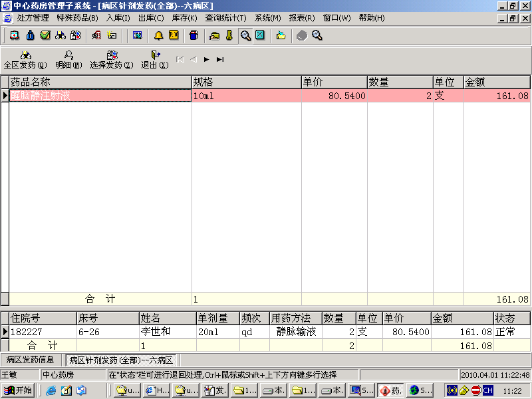Click the blue medicine bottle toolbar icon
This screenshot has height=399, width=532.
(x=30, y=35)
